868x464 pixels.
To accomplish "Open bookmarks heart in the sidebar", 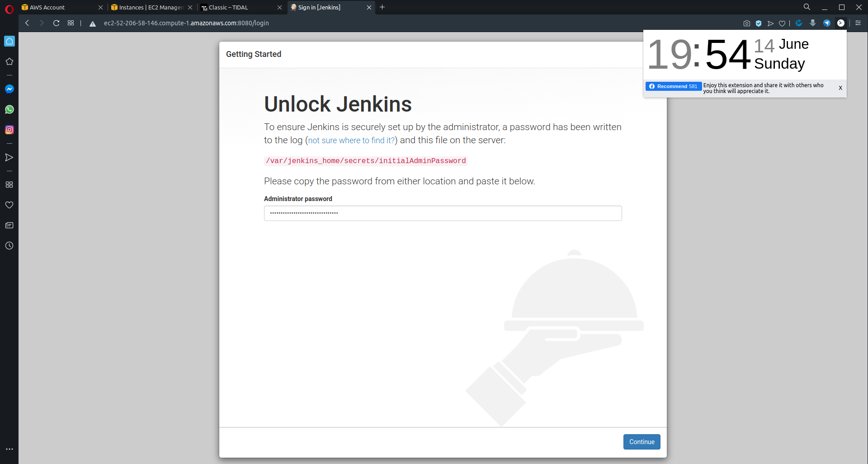I will point(9,205).
